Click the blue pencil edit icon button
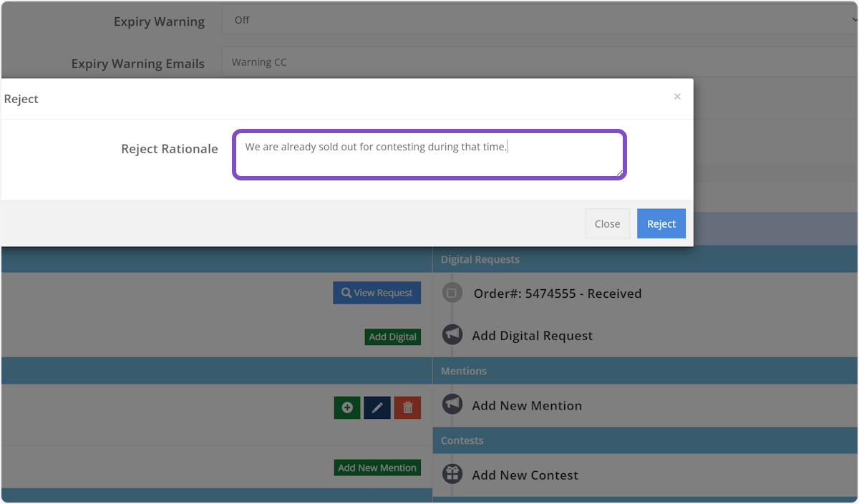 pyautogui.click(x=377, y=407)
